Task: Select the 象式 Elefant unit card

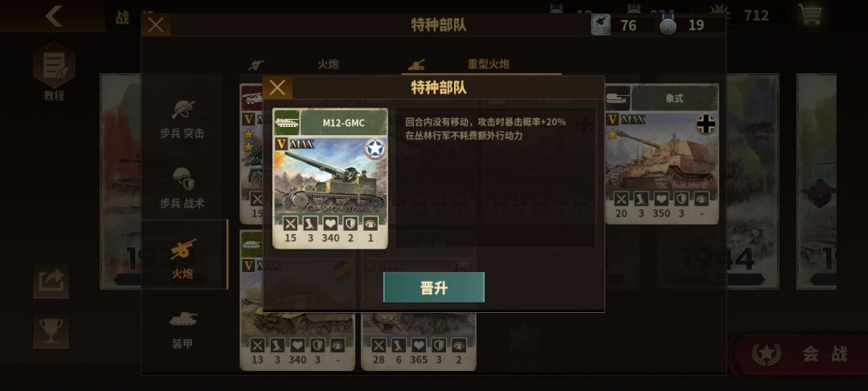Action: tap(661, 154)
